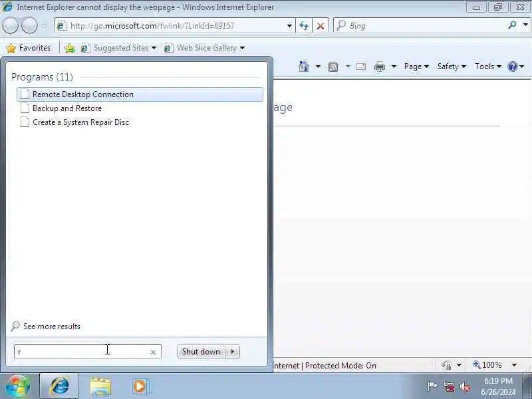Click the clock showing 6:19 PM
This screenshot has width=532, height=399.
tap(497, 386)
